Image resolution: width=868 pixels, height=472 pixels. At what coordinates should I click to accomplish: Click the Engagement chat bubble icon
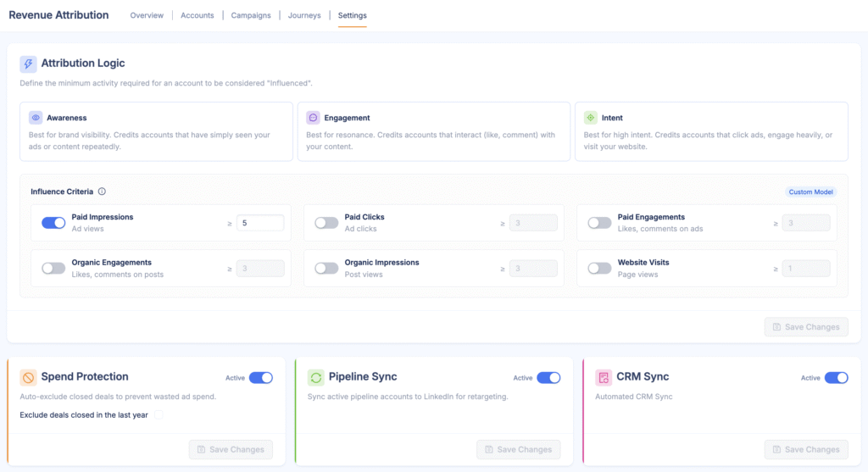coord(314,118)
